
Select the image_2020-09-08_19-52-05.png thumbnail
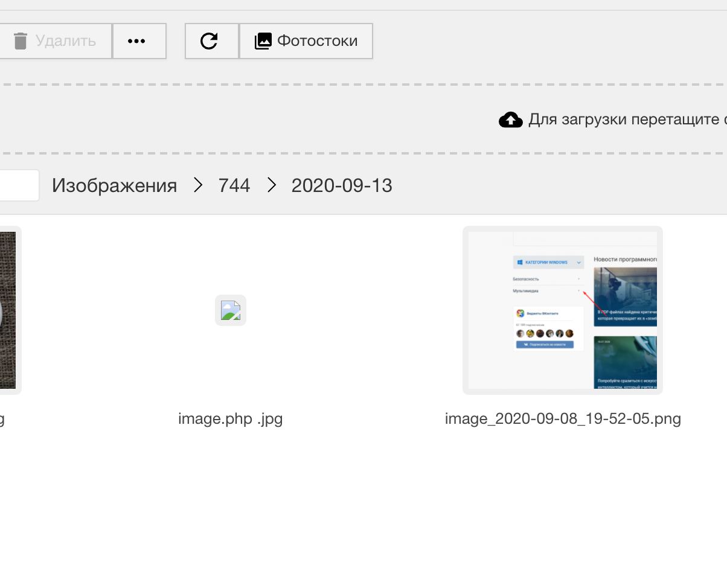tap(563, 310)
